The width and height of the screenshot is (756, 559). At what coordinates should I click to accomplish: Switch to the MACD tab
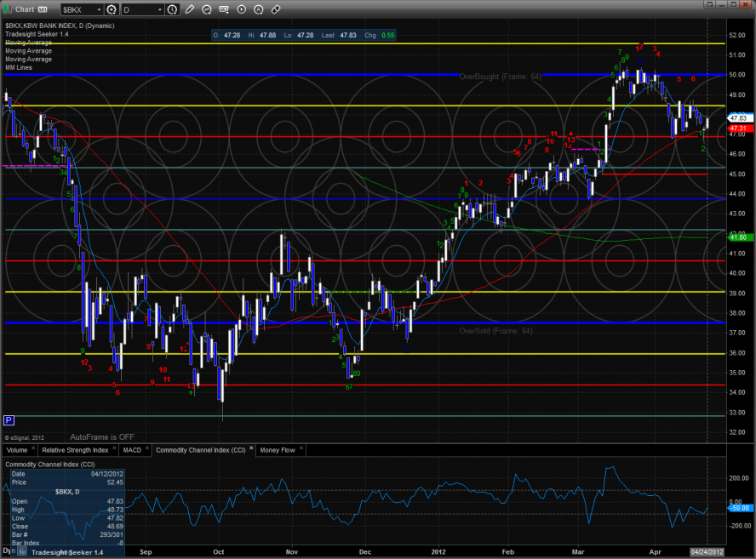pos(132,449)
